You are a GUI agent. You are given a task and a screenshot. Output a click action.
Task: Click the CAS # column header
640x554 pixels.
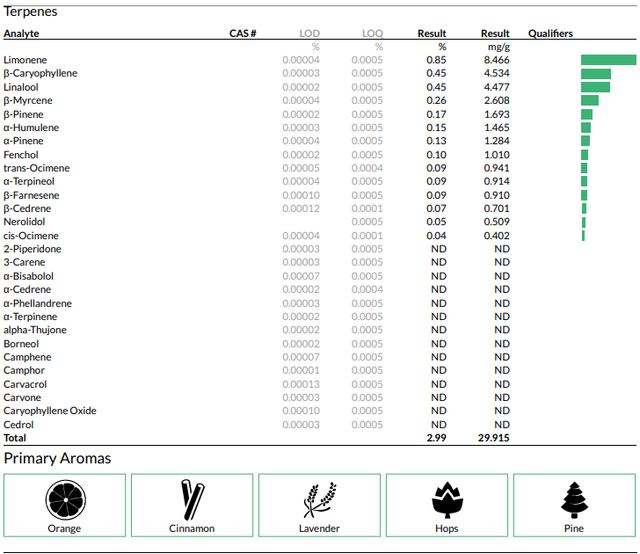(x=242, y=33)
